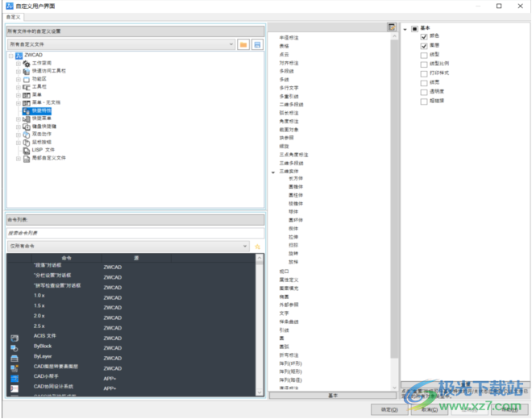Image resolution: width=532 pixels, height=419 pixels.
Task: Click the 键盘快捷键 keyboard icon
Action: click(x=27, y=127)
